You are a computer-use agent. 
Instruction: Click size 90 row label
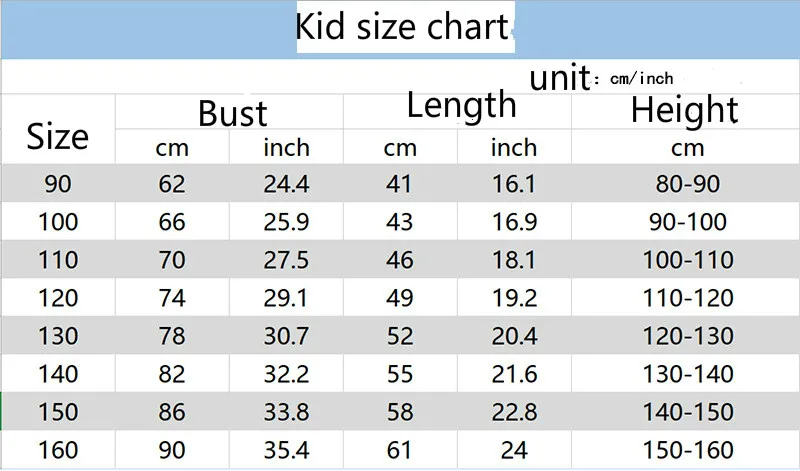58,184
